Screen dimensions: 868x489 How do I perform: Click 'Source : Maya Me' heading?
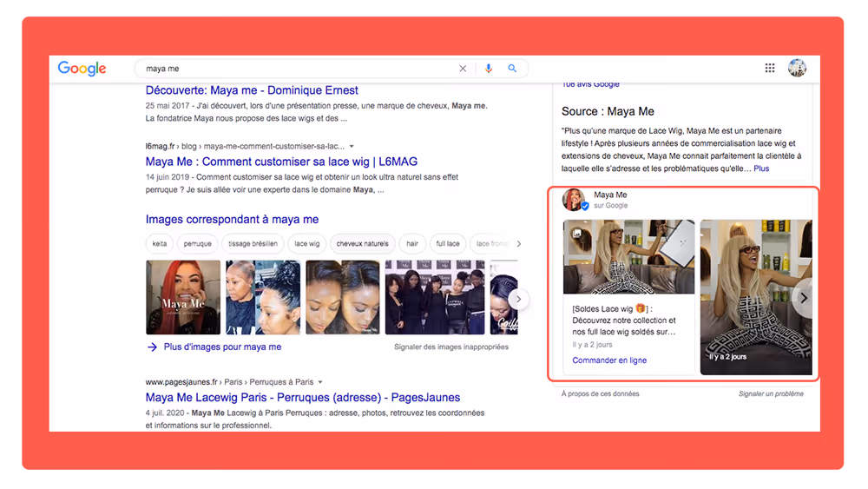pyautogui.click(x=608, y=111)
